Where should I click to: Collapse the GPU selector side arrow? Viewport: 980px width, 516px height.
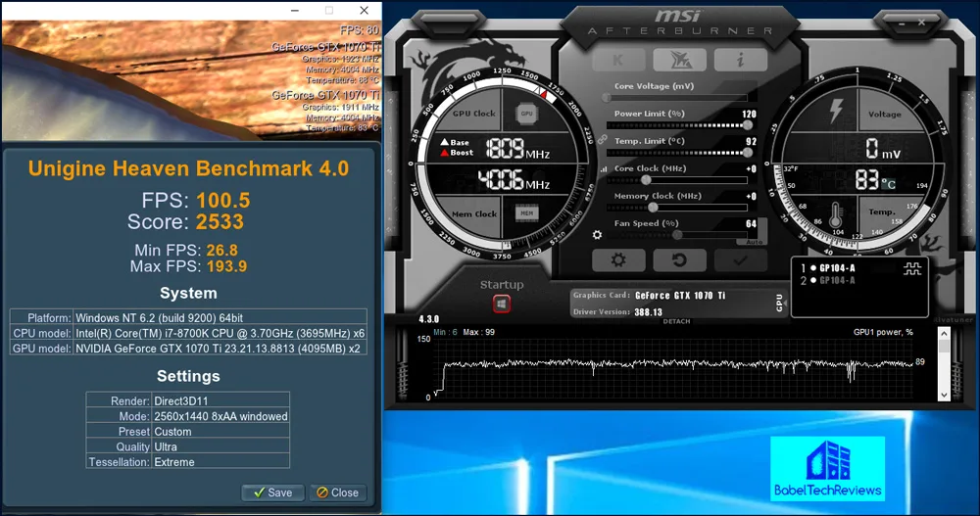786,303
